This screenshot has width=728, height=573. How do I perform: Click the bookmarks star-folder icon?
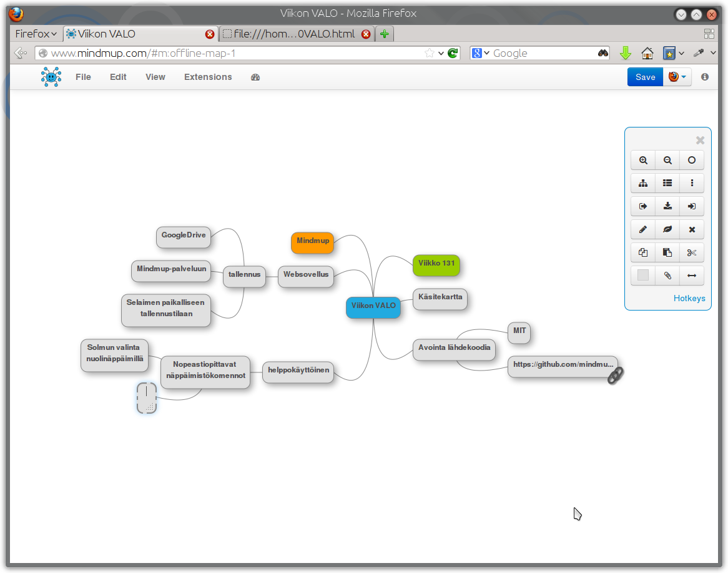(x=669, y=54)
